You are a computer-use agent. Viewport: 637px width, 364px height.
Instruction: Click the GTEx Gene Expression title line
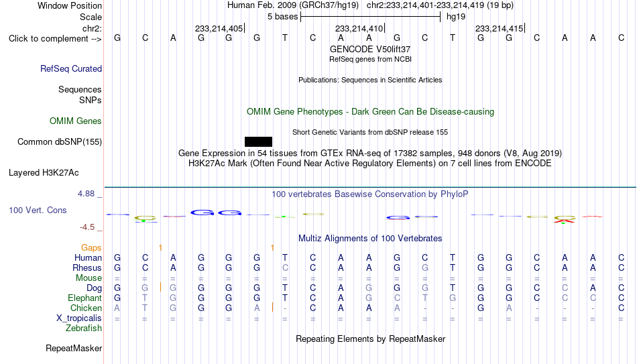point(370,153)
